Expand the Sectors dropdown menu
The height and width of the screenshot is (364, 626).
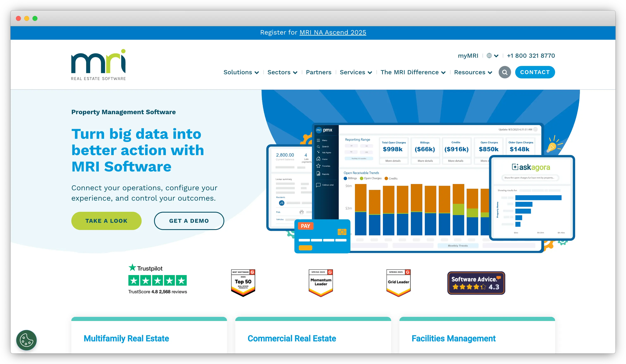click(282, 72)
